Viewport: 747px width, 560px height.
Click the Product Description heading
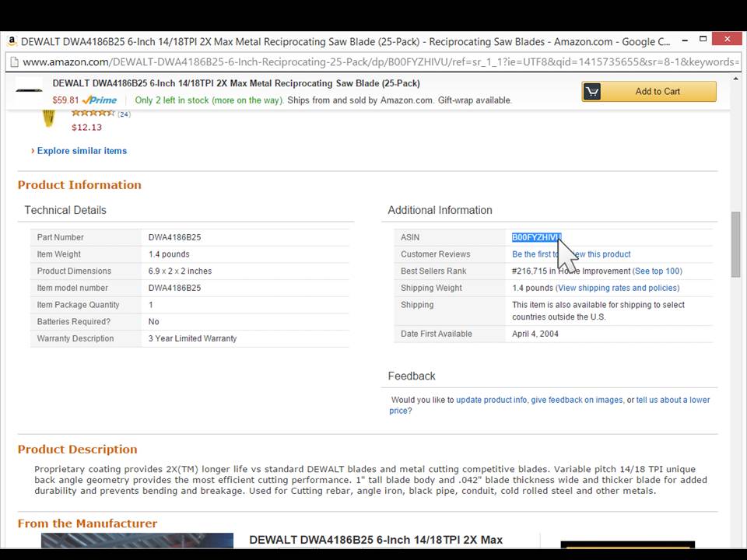(x=77, y=449)
